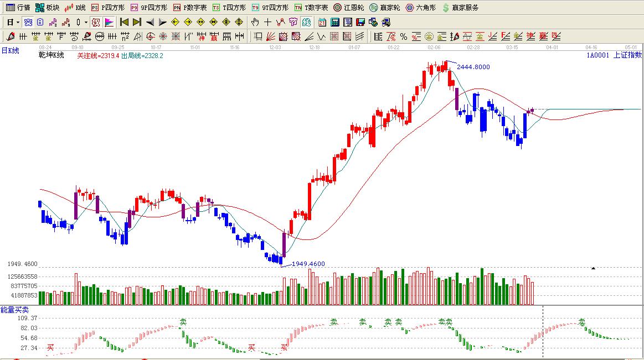Click the 1A0001 上证指数 stock label
This screenshot has width=644, height=360.
(x=614, y=55)
